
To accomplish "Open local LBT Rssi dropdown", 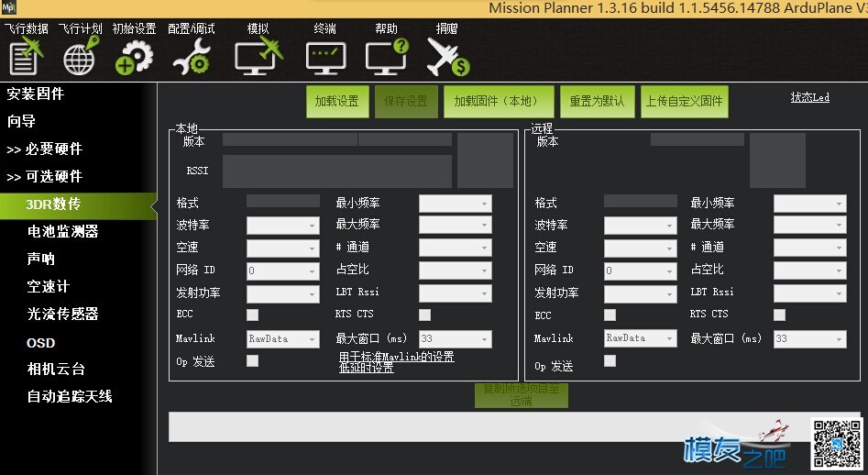I will tap(455, 293).
